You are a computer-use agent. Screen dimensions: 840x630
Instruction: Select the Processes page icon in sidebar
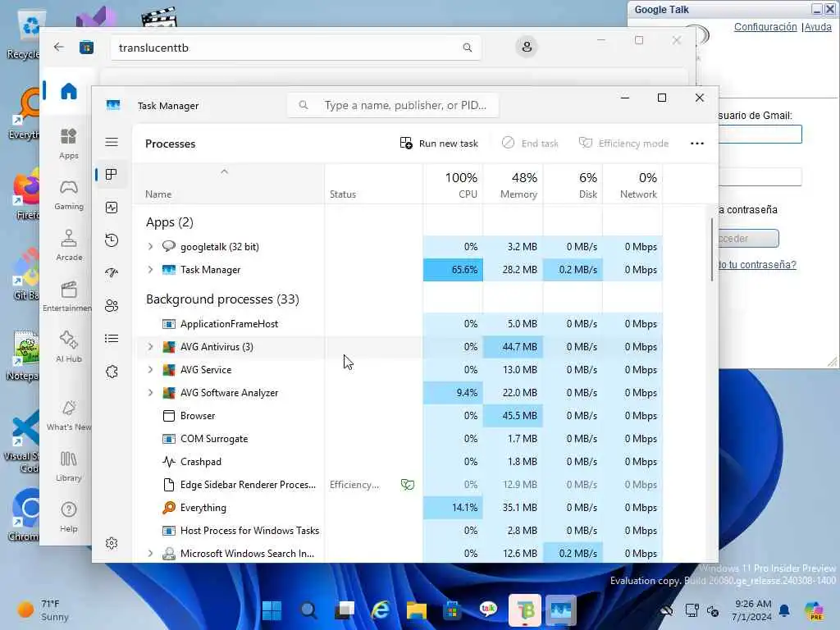pos(112,175)
